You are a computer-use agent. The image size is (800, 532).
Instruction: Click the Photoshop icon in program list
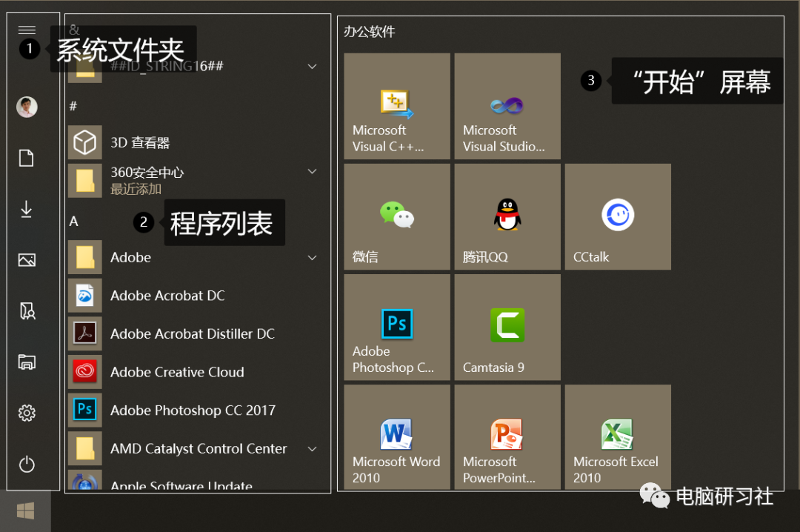click(84, 410)
